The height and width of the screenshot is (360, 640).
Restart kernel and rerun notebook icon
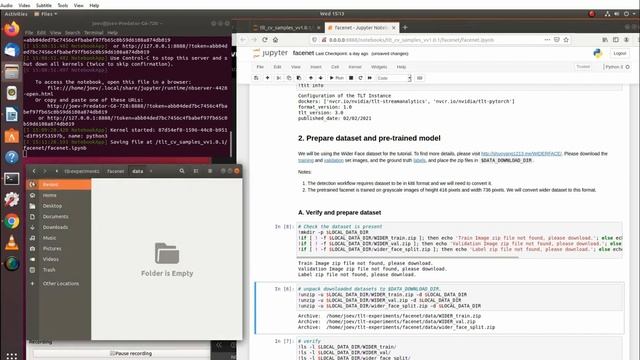point(370,78)
